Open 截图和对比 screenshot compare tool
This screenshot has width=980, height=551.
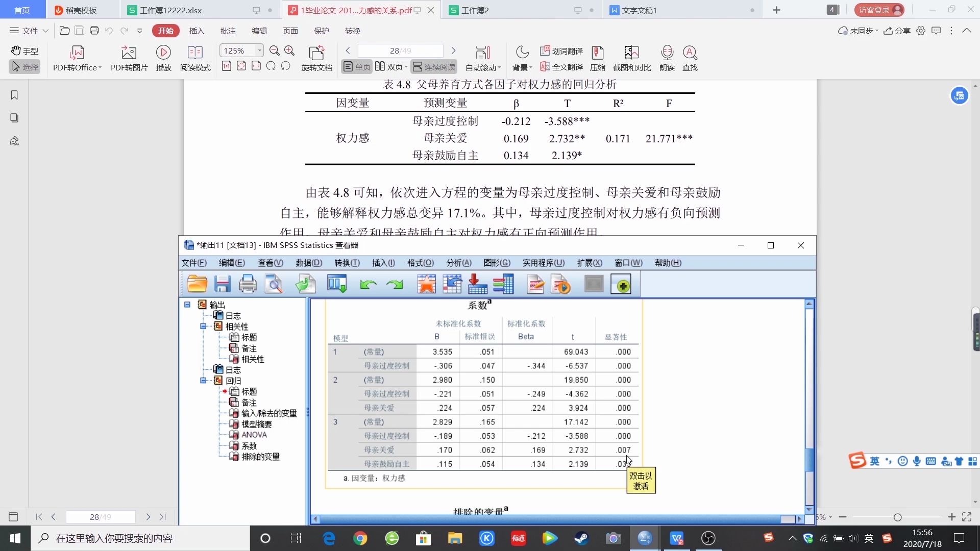[x=631, y=58]
